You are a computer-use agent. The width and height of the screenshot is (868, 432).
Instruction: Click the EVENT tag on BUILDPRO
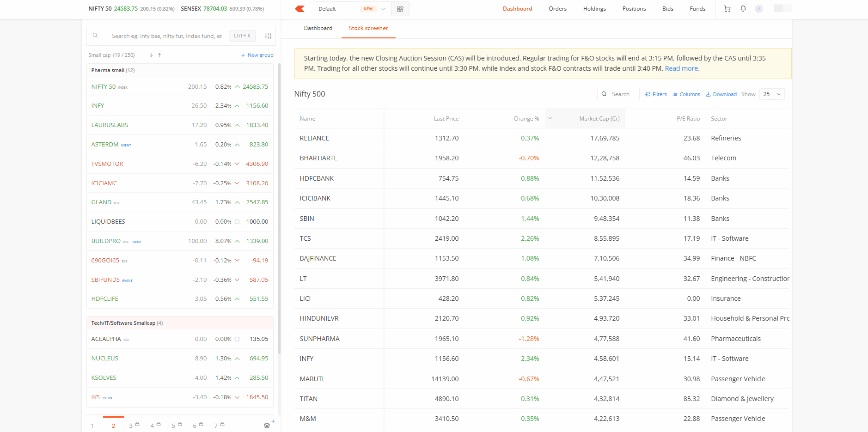tap(136, 242)
